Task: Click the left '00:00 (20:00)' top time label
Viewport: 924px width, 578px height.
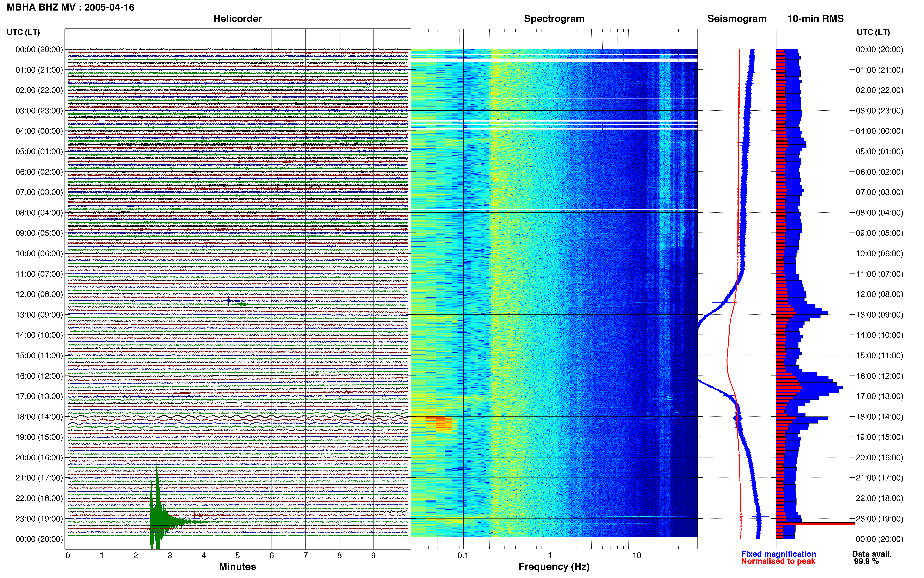Action: pyautogui.click(x=39, y=49)
